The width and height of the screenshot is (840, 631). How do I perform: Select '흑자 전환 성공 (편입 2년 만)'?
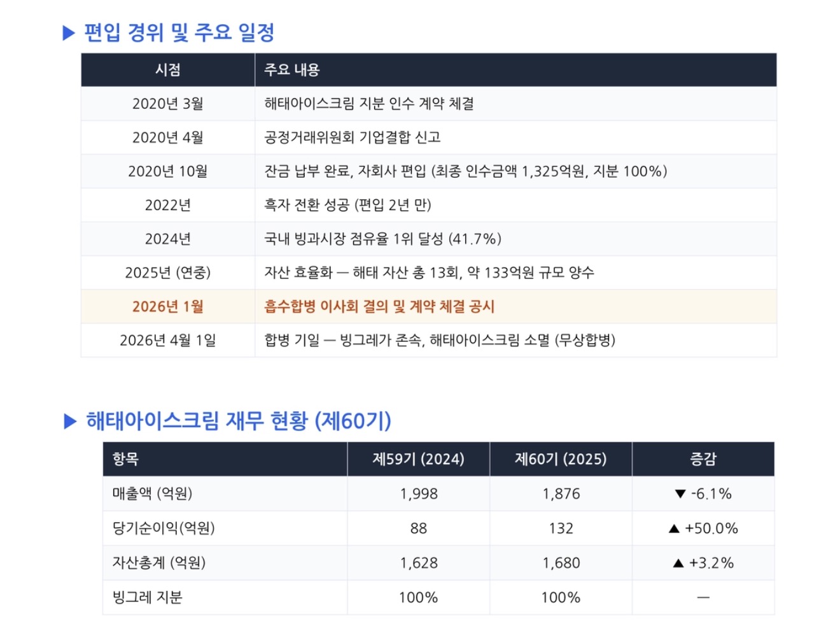pos(348,205)
